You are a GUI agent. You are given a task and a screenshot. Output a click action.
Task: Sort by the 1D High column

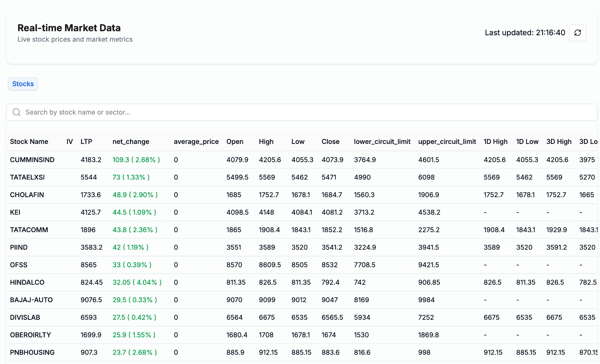click(x=495, y=142)
